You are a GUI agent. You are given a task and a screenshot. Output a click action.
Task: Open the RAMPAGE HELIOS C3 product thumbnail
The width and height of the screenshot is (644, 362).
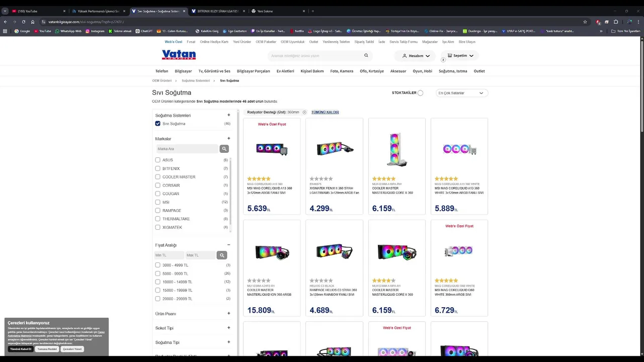[334, 251]
